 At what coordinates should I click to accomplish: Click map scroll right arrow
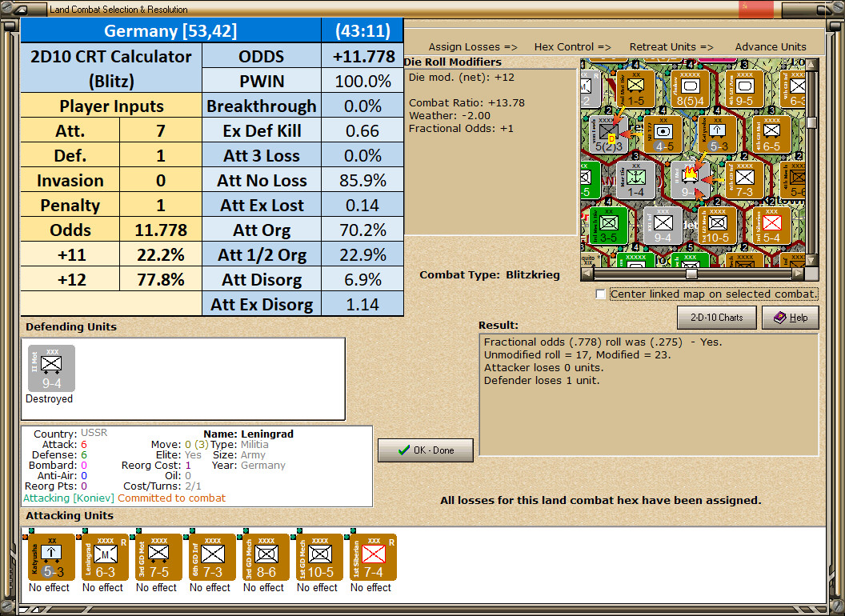[798, 274]
